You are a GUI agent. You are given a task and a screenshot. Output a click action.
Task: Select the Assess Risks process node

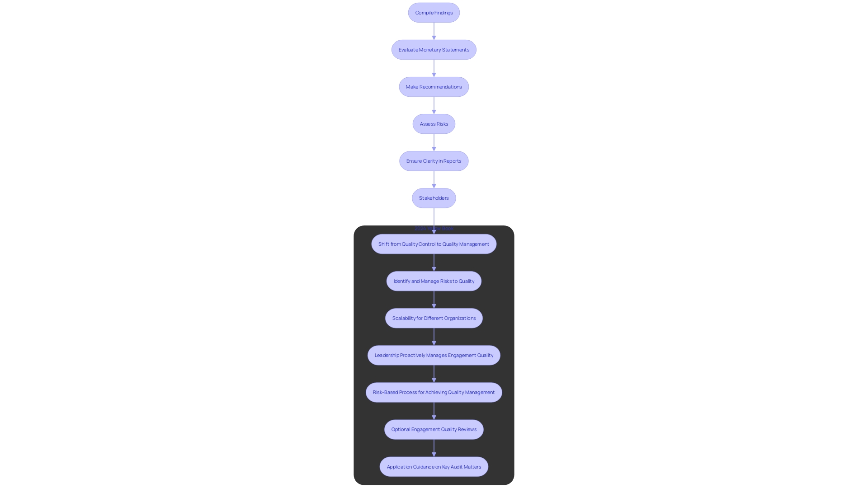pyautogui.click(x=434, y=123)
